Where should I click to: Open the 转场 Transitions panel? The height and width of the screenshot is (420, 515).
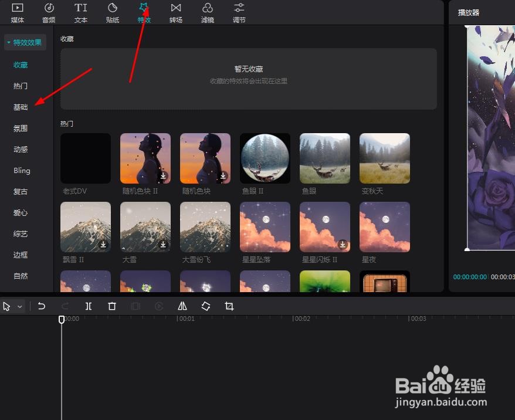176,12
